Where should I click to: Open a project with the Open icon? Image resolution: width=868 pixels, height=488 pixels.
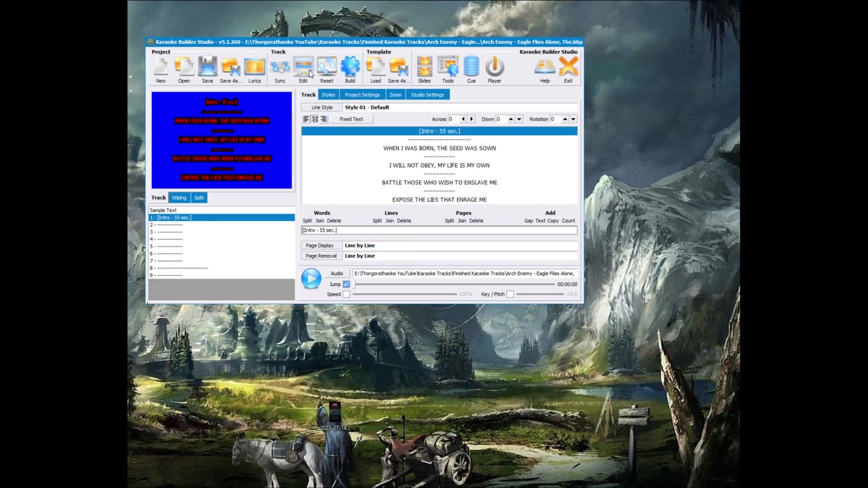(x=184, y=66)
